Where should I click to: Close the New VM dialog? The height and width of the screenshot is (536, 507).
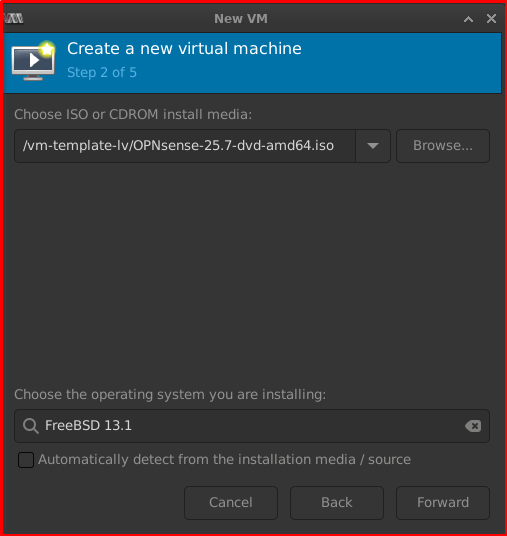tap(491, 19)
